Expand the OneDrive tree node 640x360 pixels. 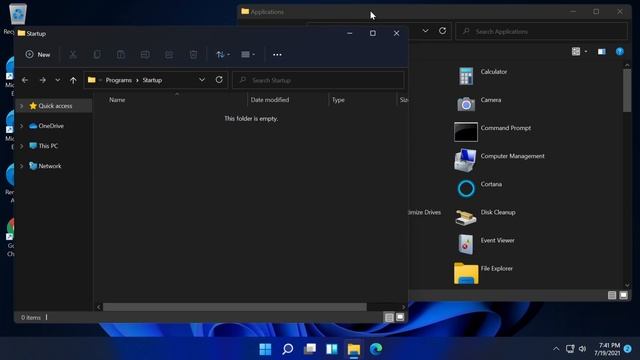pyautogui.click(x=21, y=126)
